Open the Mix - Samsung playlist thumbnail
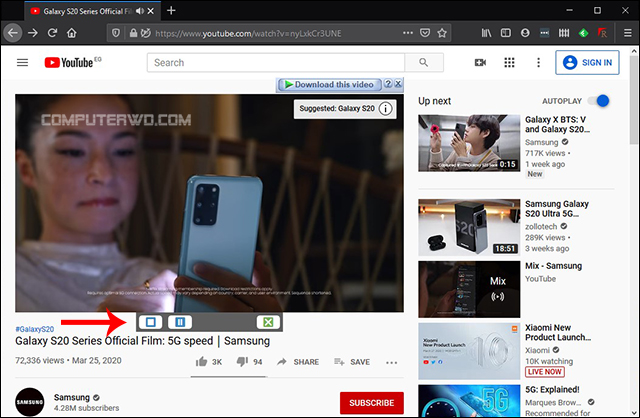Image resolution: width=640 pixels, height=418 pixels. coord(469,289)
